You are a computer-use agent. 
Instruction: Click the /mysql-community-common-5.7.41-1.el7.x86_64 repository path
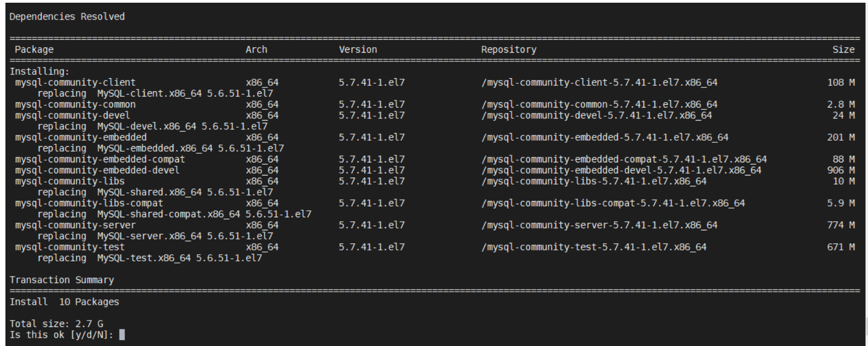599,104
